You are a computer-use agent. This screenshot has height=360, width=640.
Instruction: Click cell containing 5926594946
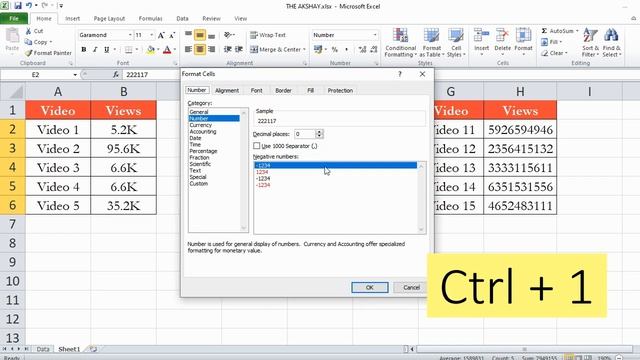[520, 130]
